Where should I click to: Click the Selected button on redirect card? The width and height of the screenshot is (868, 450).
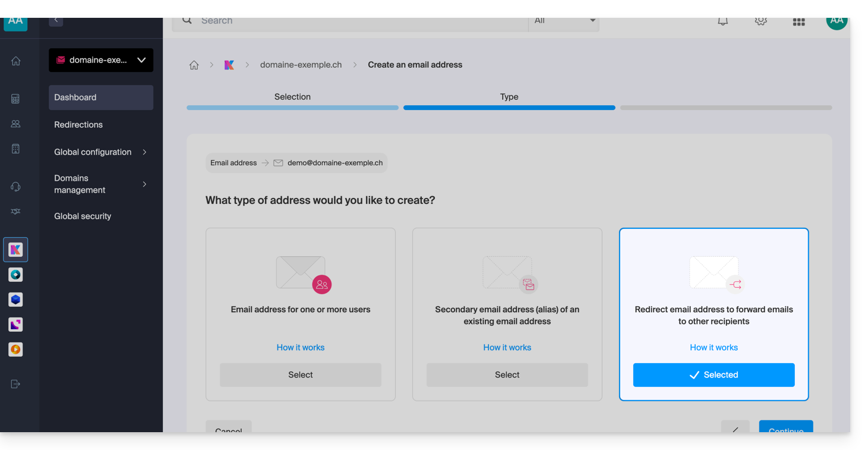point(714,375)
